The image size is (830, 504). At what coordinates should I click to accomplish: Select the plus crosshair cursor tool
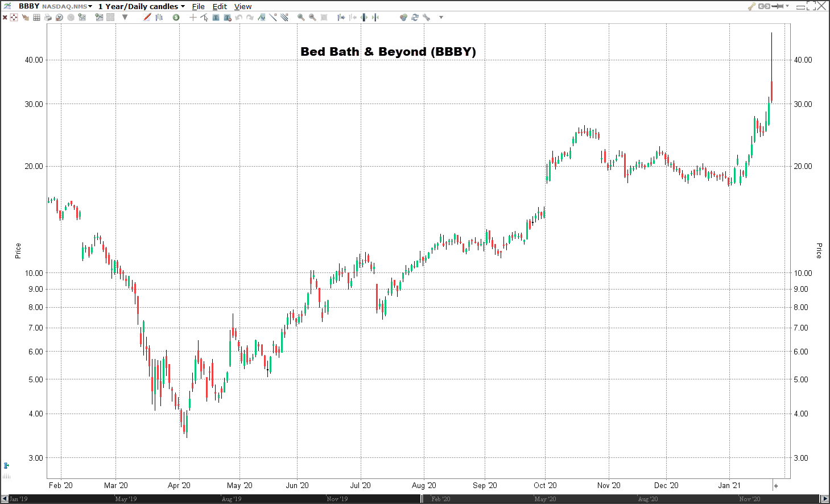tap(193, 17)
